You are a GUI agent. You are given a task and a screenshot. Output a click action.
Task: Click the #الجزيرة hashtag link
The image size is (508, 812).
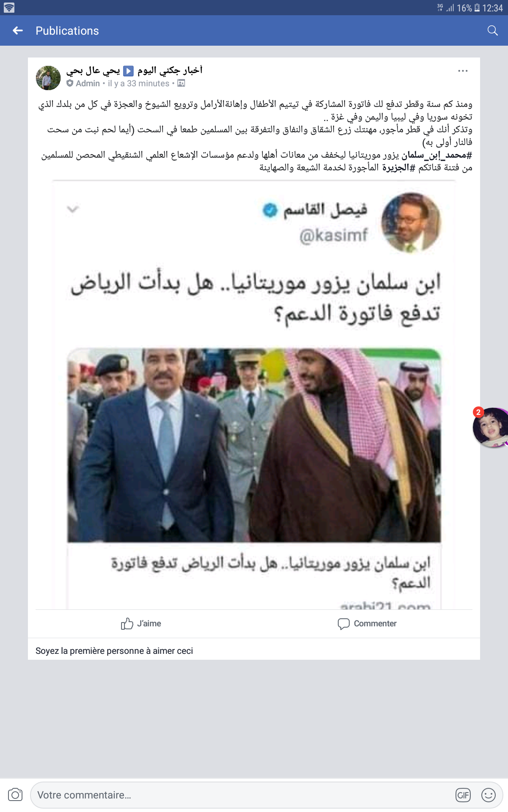point(398,168)
